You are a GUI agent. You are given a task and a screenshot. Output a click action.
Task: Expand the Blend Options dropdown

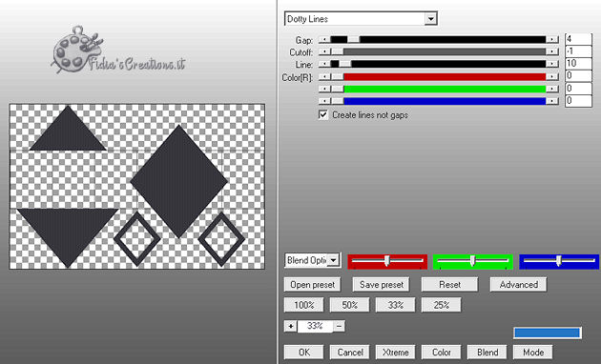[334, 260]
